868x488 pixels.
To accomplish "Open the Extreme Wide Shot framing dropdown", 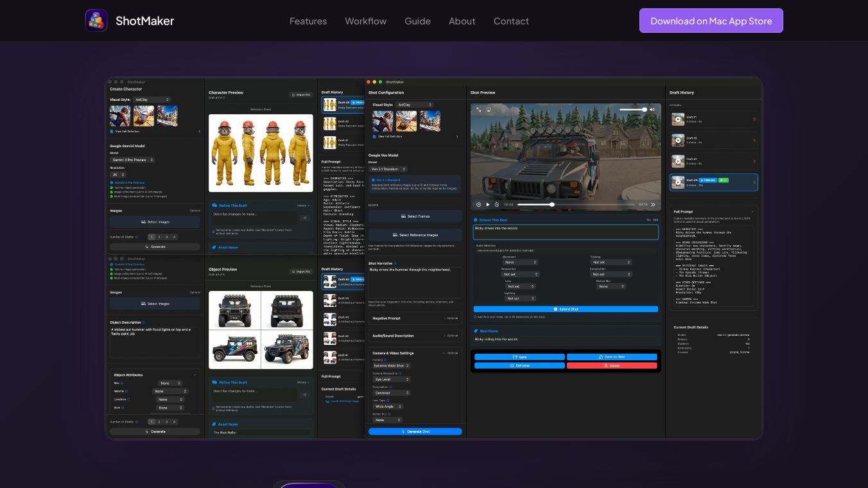I will coord(392,366).
